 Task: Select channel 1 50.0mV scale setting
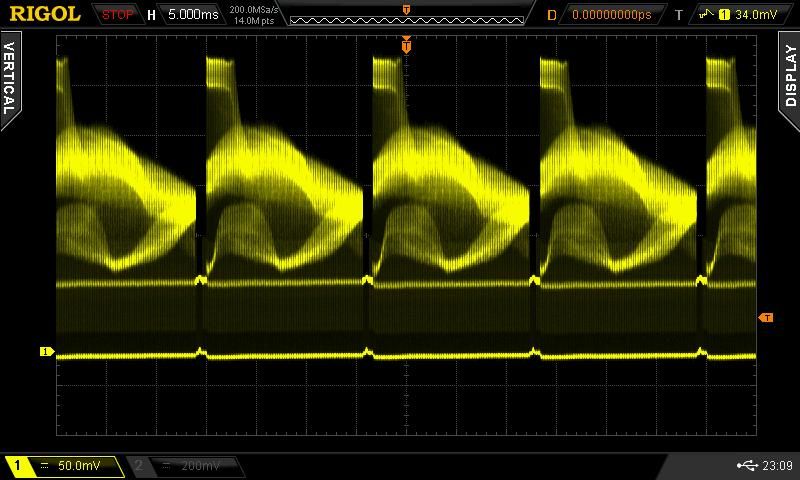pos(75,466)
